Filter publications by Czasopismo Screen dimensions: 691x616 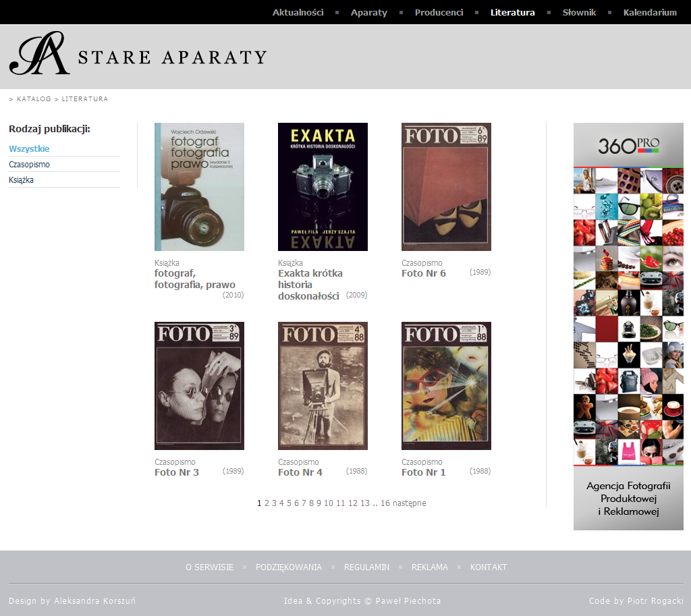(x=29, y=165)
